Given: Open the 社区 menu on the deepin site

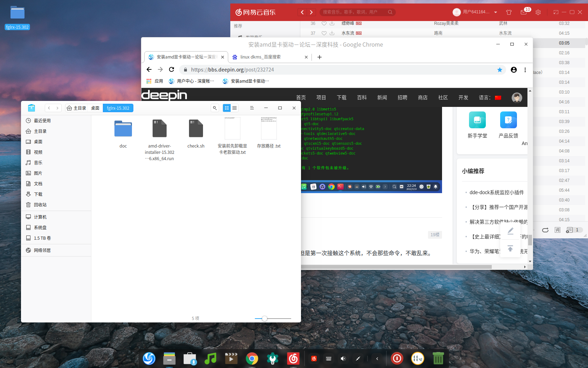Looking at the screenshot, I should pyautogui.click(x=443, y=98).
